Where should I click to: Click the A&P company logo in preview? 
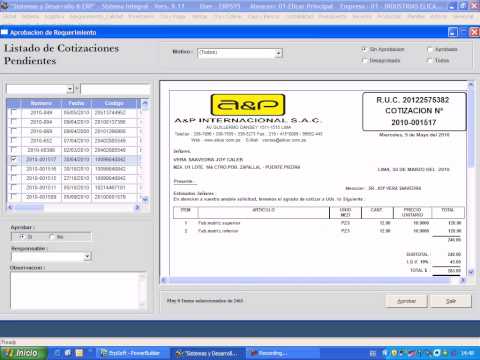point(248,105)
